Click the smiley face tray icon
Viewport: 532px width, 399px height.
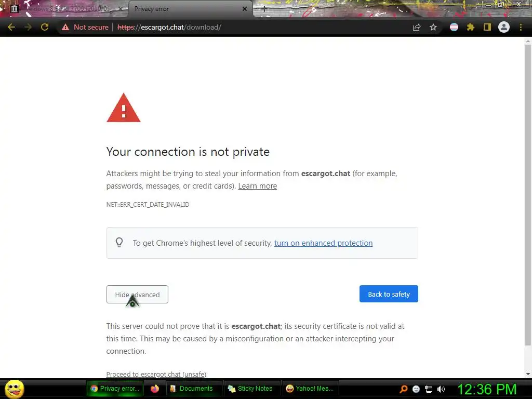(416, 389)
